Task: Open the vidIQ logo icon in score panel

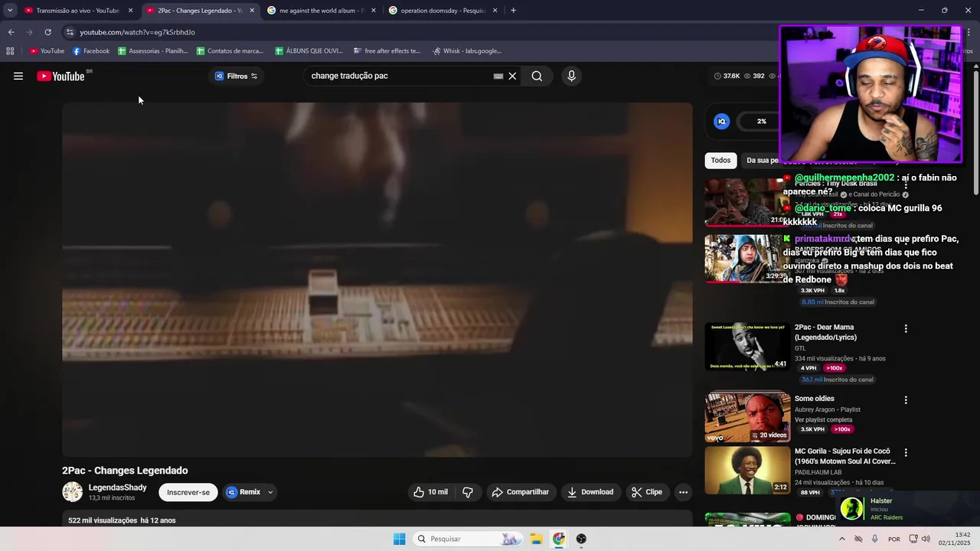Action: point(721,121)
